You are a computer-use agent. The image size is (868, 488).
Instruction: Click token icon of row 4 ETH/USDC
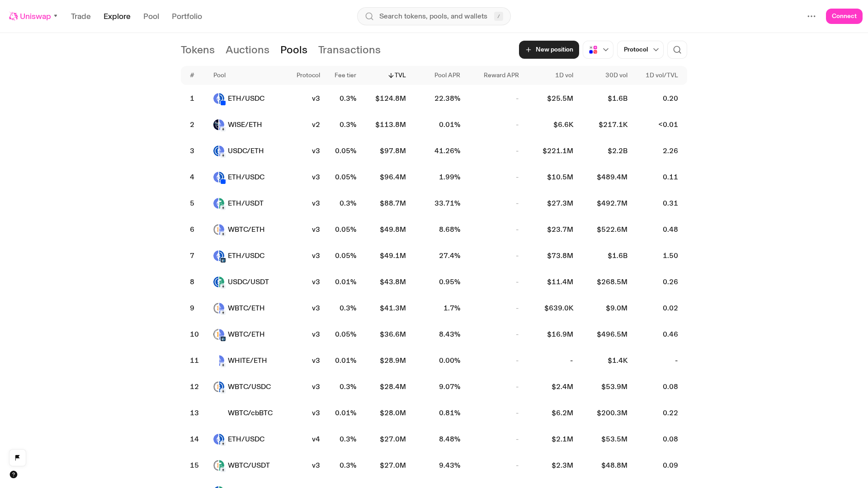(x=219, y=177)
